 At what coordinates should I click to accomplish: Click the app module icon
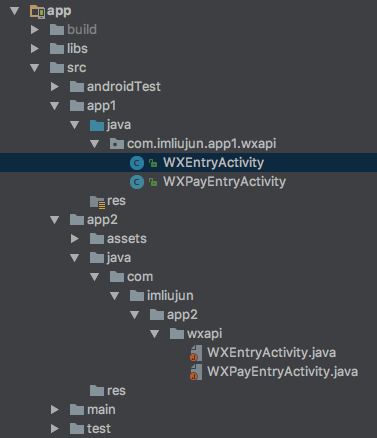tap(37, 11)
